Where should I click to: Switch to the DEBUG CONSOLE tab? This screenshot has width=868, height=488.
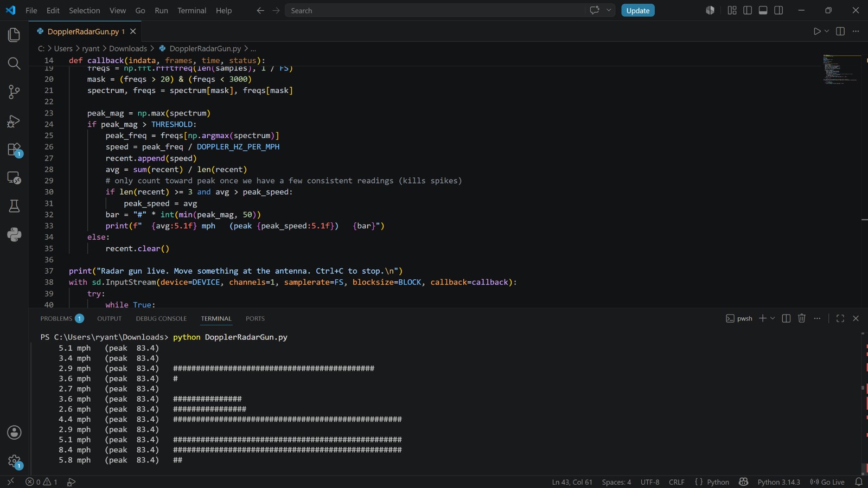pos(161,318)
